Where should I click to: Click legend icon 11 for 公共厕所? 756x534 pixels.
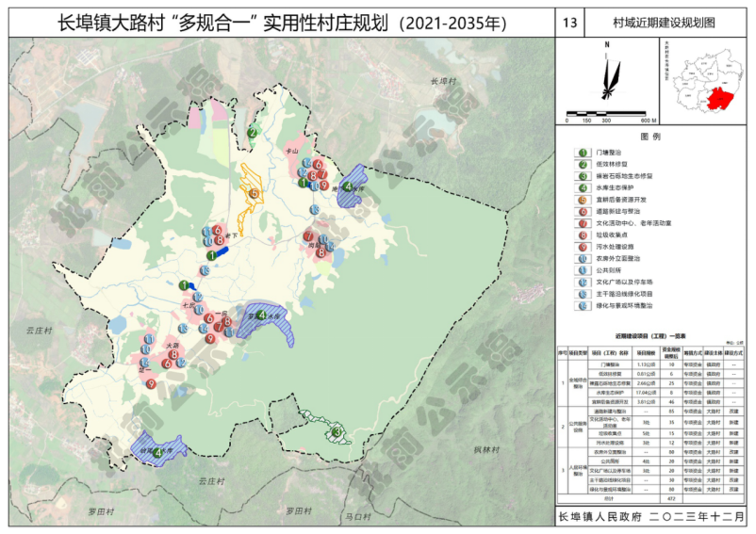[584, 269]
